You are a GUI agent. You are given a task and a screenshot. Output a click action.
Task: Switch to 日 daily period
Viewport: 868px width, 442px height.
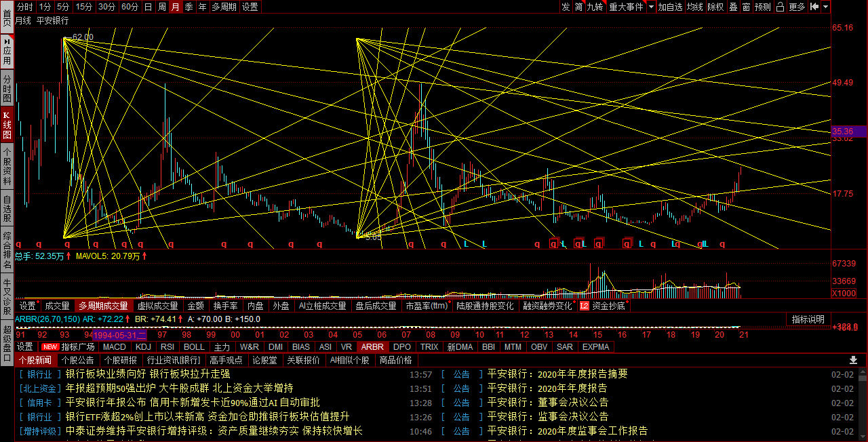point(148,7)
